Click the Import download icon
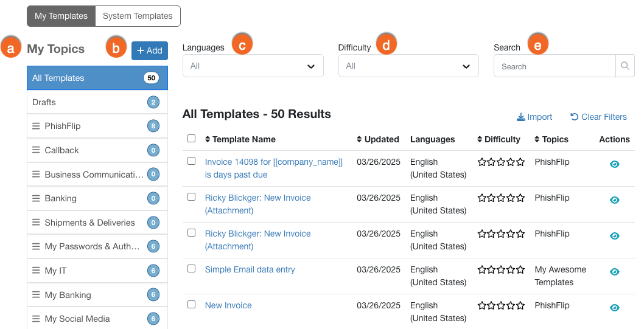This screenshot has width=644, height=329. click(521, 117)
